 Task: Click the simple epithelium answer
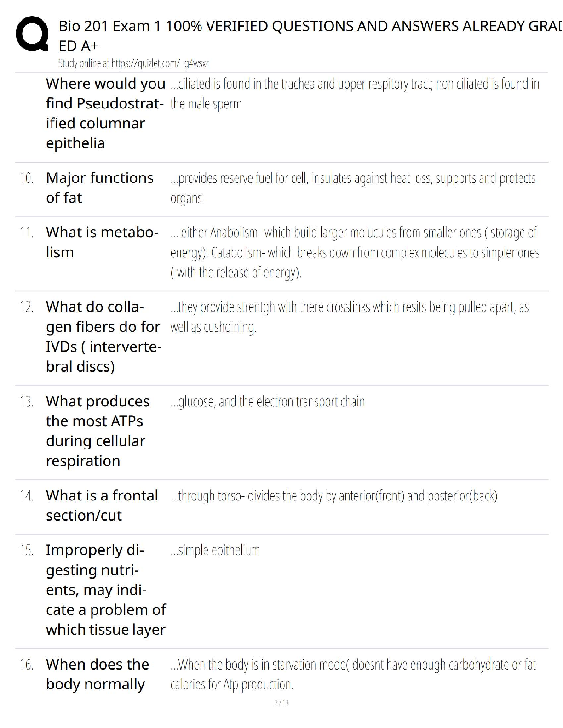[x=215, y=550]
